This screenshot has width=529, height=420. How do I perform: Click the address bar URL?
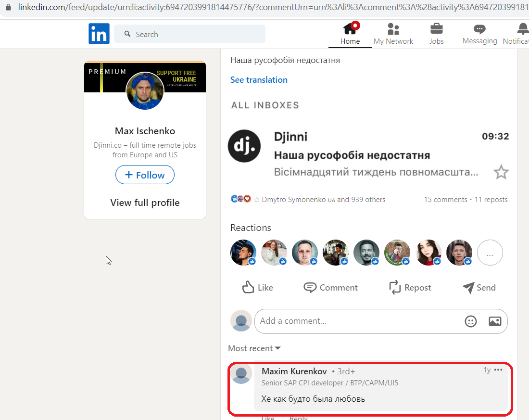tap(273, 7)
